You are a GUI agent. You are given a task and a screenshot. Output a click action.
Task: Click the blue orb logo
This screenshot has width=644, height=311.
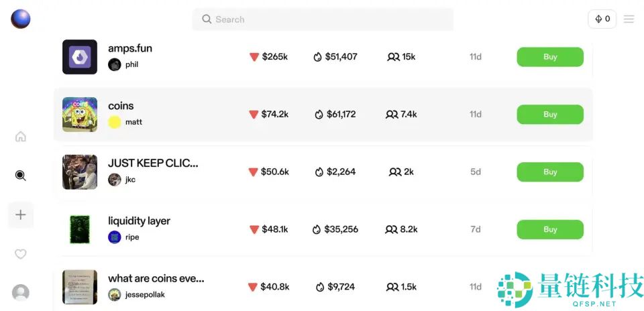pyautogui.click(x=21, y=19)
